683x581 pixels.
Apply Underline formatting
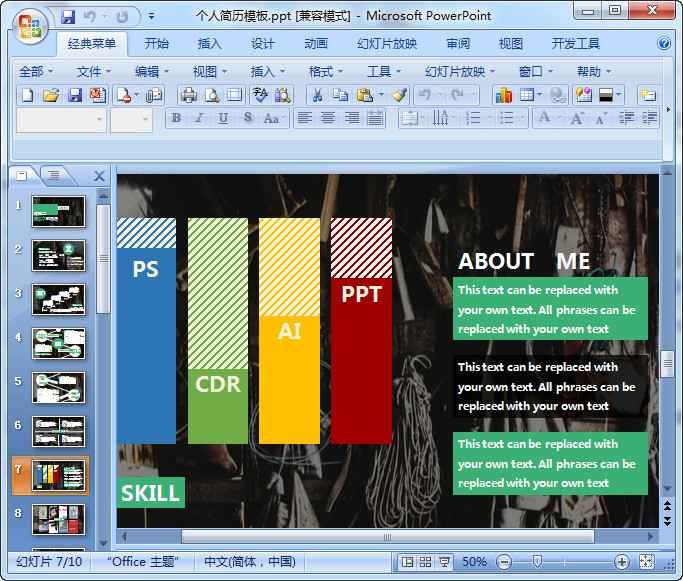click(223, 118)
